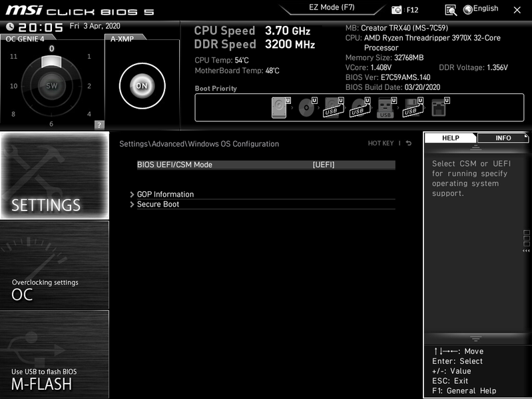Click the MSI Click BIOS 5 logo

tap(80, 10)
